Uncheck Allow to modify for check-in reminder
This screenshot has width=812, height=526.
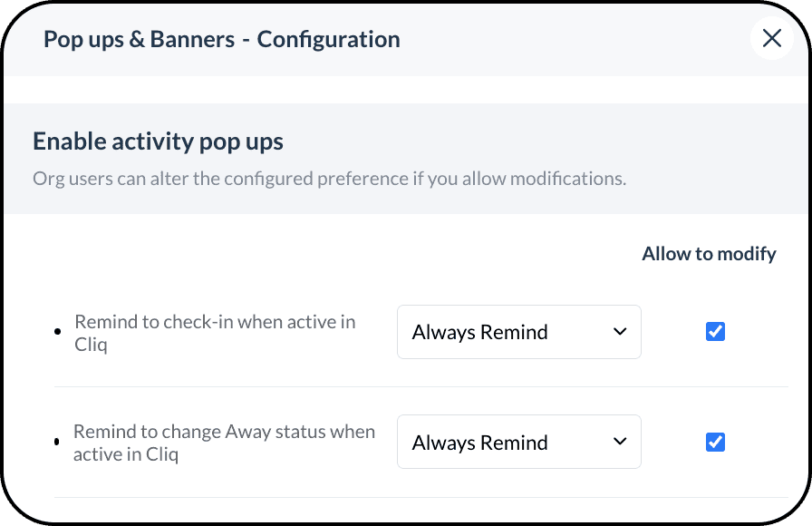point(715,332)
